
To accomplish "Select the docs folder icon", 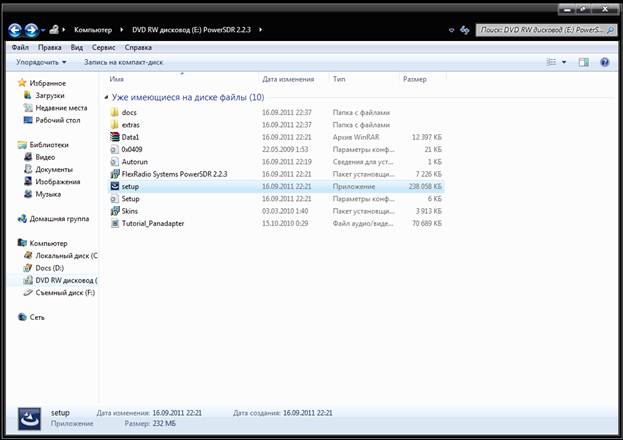I will point(115,112).
